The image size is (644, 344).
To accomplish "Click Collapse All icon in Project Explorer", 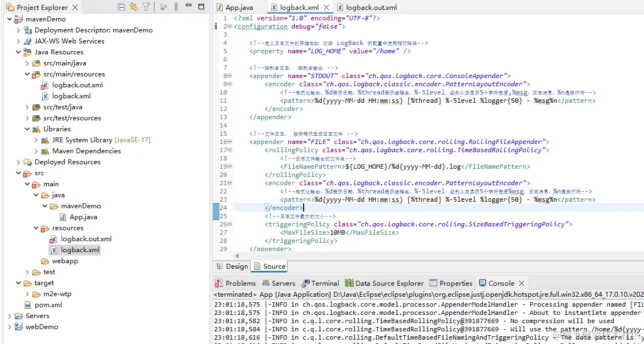I will 121,7.
